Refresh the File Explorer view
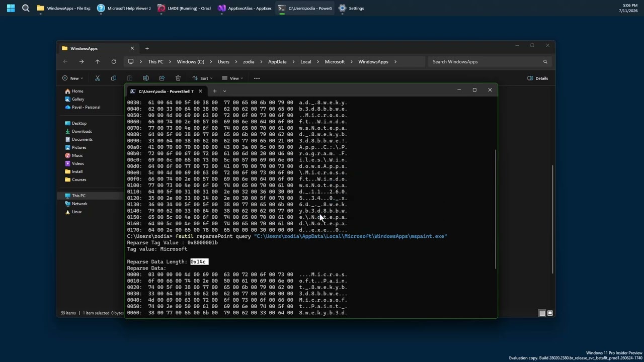 [x=114, y=62]
